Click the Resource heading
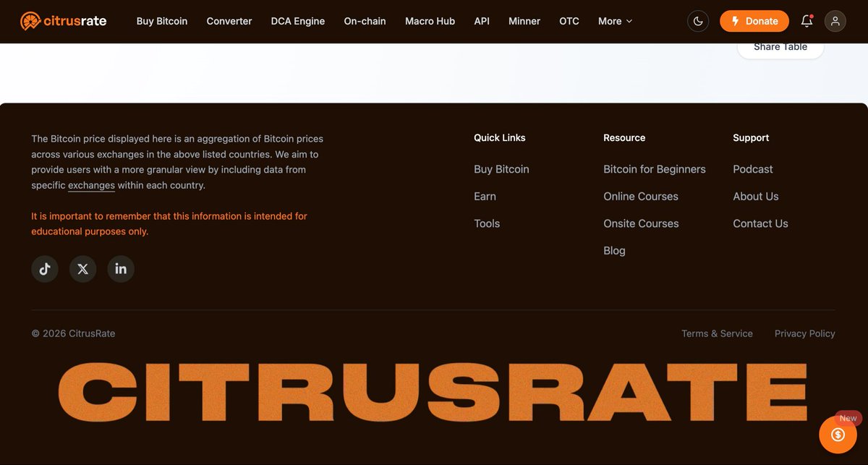The height and width of the screenshot is (465, 868). [624, 137]
